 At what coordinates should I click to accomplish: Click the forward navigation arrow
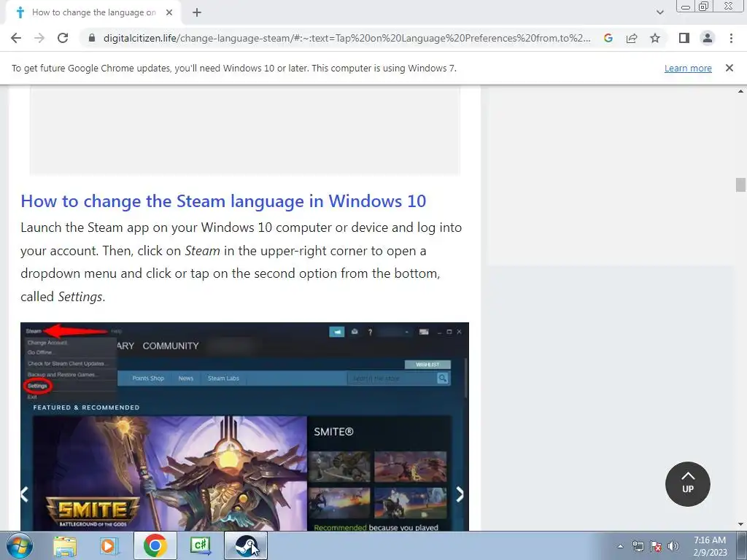click(x=39, y=38)
